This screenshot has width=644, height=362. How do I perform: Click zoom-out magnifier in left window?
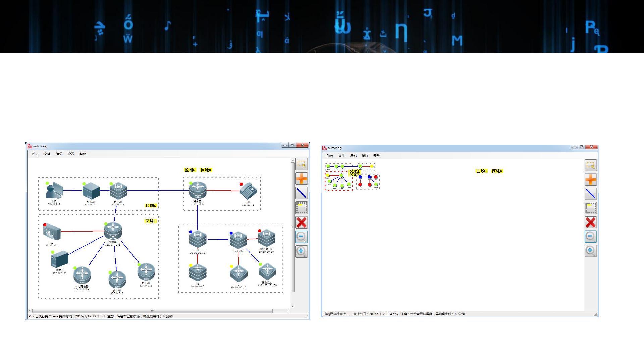[x=301, y=237]
